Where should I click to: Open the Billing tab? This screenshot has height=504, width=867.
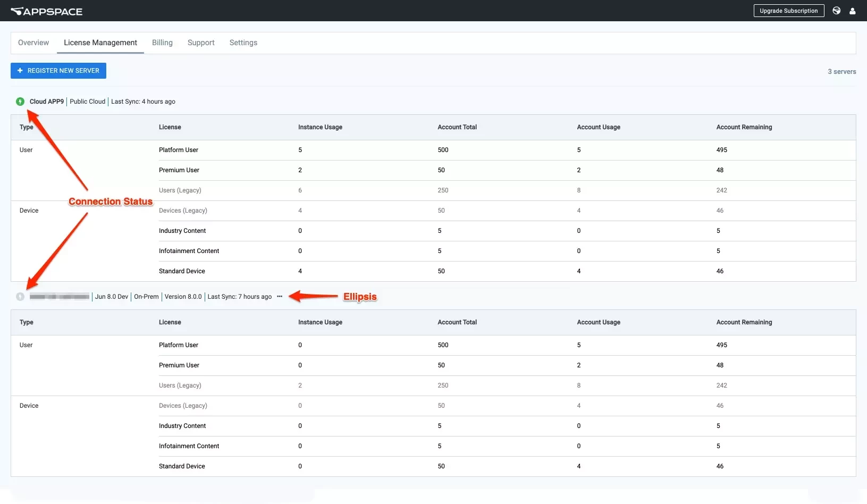[x=162, y=43]
